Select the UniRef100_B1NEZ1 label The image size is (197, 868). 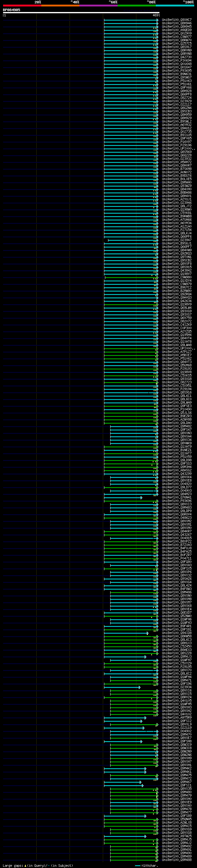click(x=177, y=450)
